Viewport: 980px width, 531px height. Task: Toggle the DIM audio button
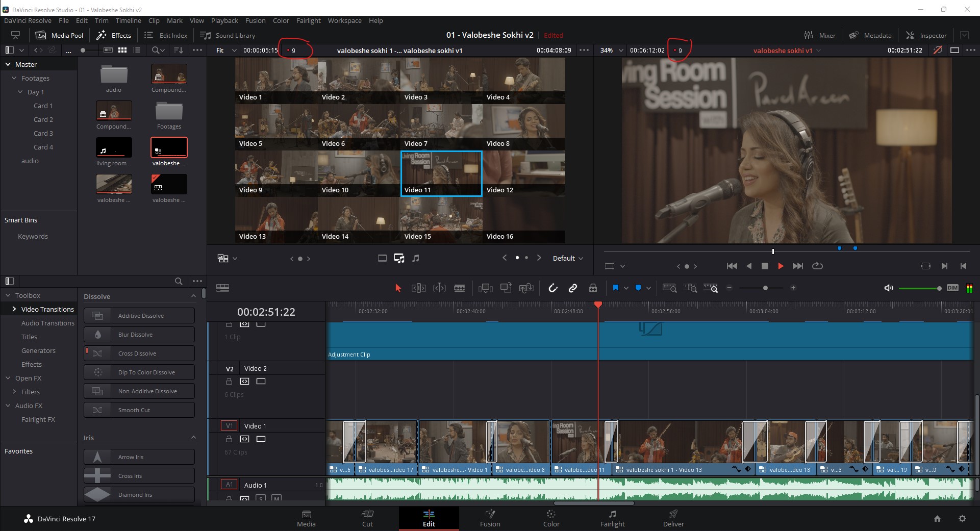pos(952,288)
